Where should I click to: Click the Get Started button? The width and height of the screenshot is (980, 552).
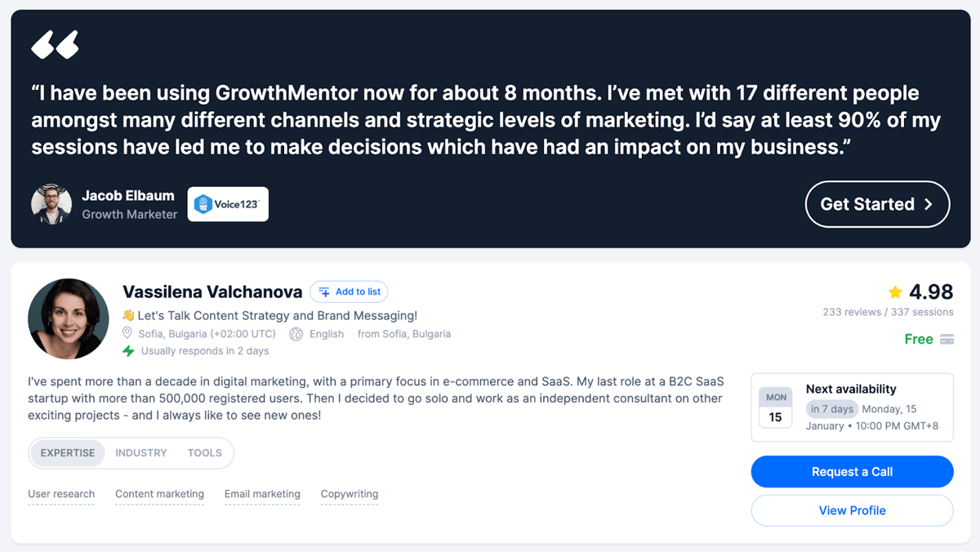point(877,204)
